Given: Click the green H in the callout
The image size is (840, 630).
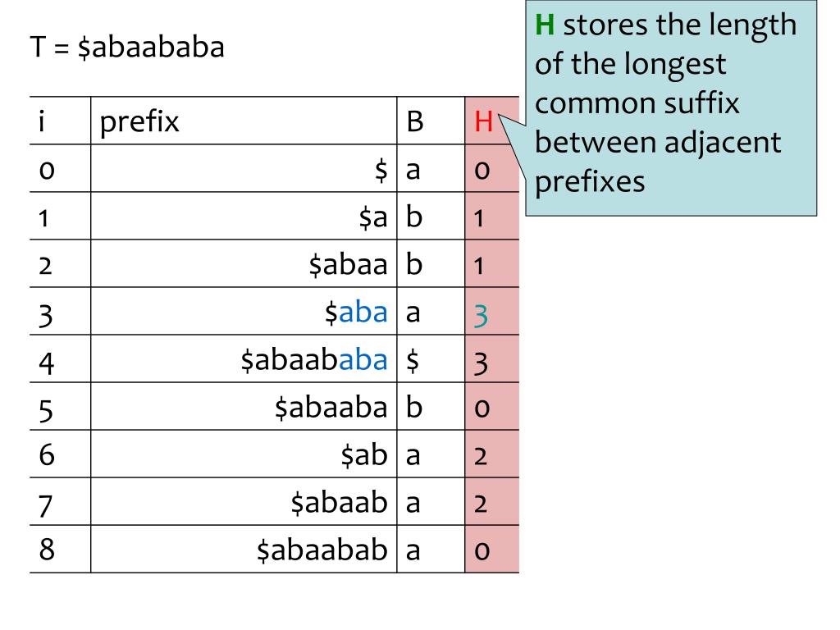Looking at the screenshot, I should 545,25.
